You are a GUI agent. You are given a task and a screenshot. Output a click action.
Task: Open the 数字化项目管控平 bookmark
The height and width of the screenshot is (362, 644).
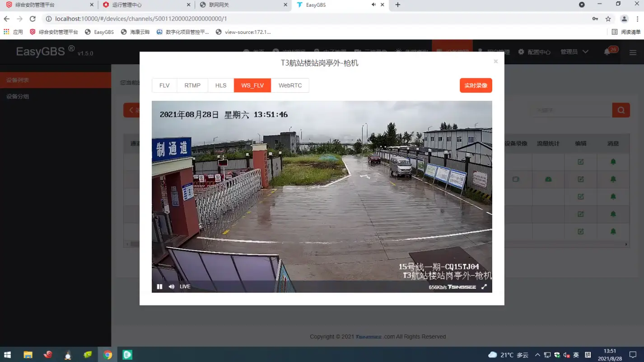[183, 32]
